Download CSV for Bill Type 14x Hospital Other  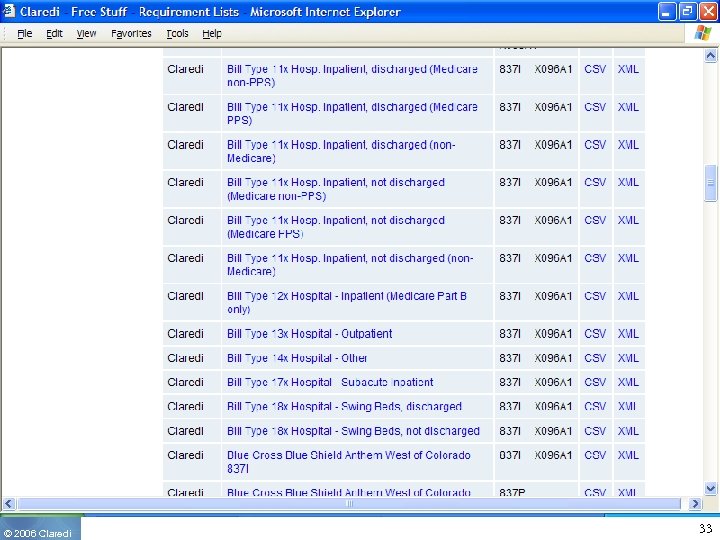[x=595, y=358]
